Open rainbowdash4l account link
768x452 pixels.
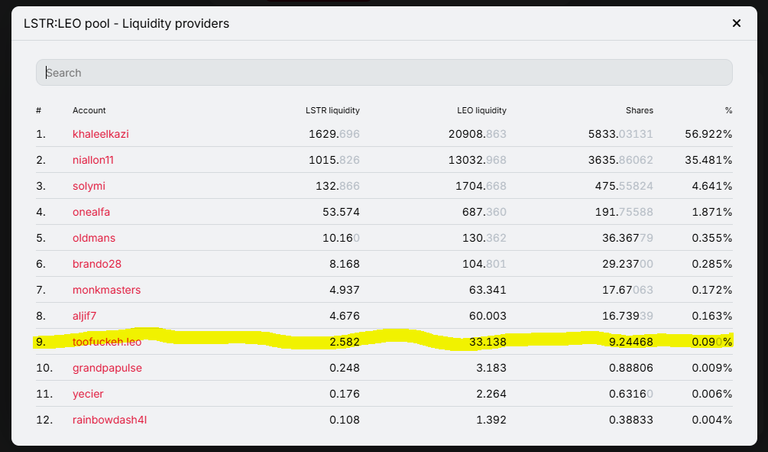click(110, 420)
